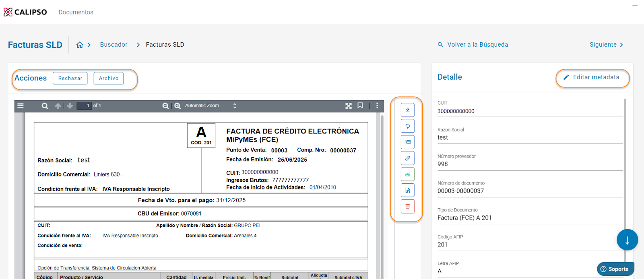Viewport: 644px width, 279px height.
Task: Open the PDF find search tool
Action: (45, 106)
